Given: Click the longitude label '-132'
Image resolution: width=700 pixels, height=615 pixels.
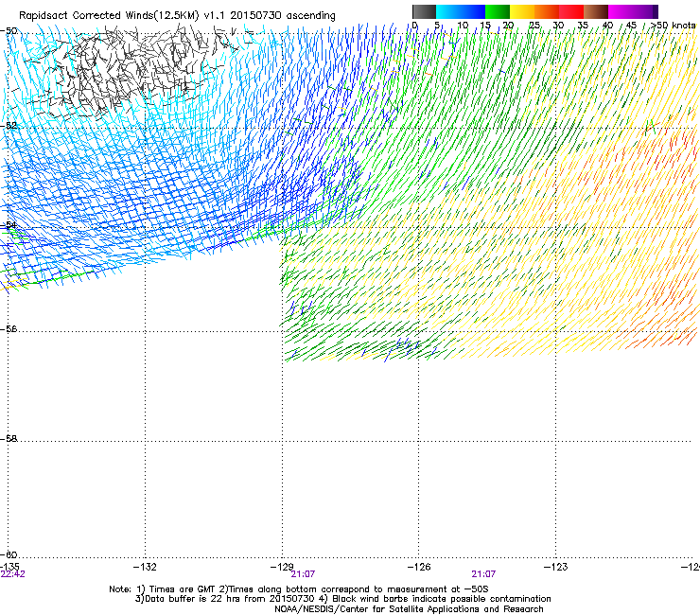Looking at the screenshot, I should (145, 567).
